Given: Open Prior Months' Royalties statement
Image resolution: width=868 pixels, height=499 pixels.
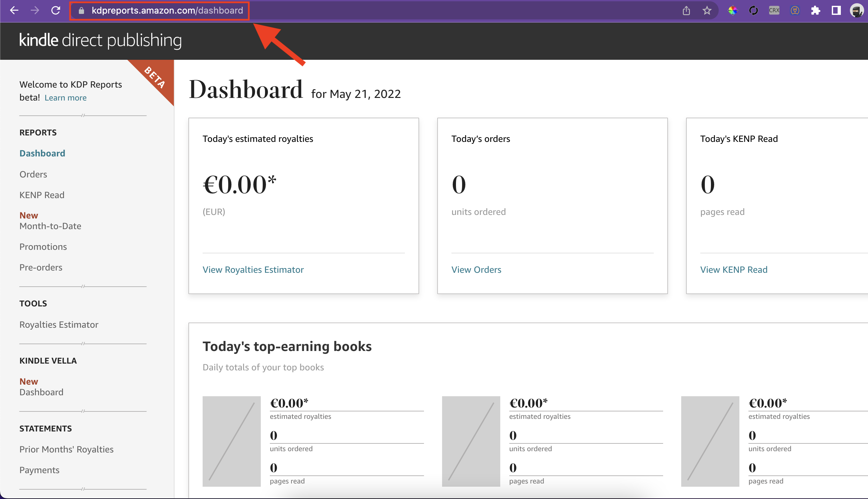Looking at the screenshot, I should click(x=67, y=449).
